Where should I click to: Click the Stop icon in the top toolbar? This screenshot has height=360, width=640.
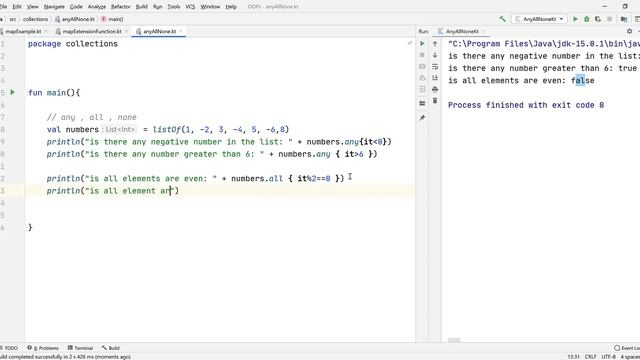pos(609,19)
